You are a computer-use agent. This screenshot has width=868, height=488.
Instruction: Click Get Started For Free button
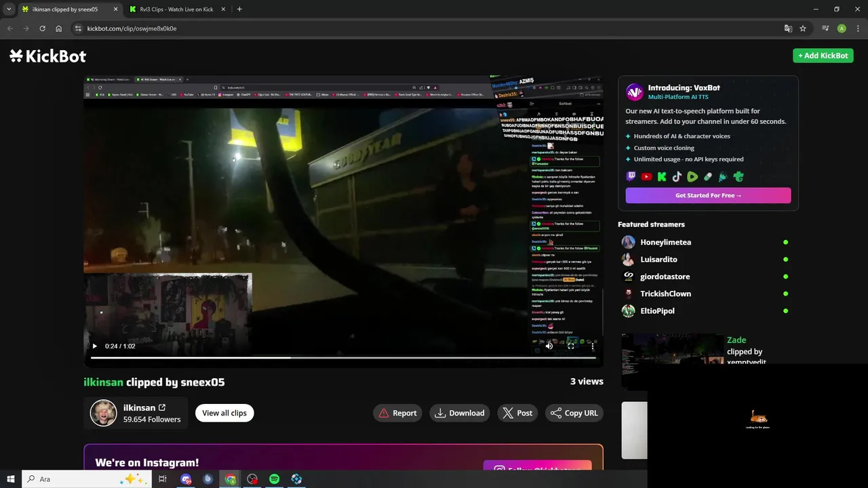(x=708, y=195)
